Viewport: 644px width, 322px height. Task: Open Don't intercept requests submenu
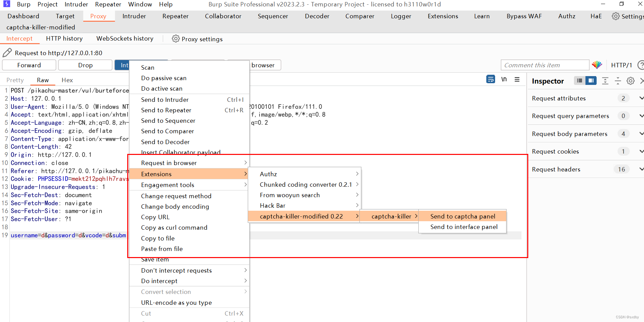pos(189,270)
